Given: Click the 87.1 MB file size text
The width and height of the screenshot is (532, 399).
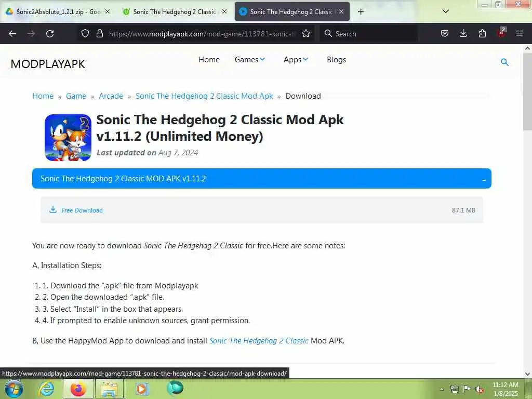Looking at the screenshot, I should coord(463,210).
